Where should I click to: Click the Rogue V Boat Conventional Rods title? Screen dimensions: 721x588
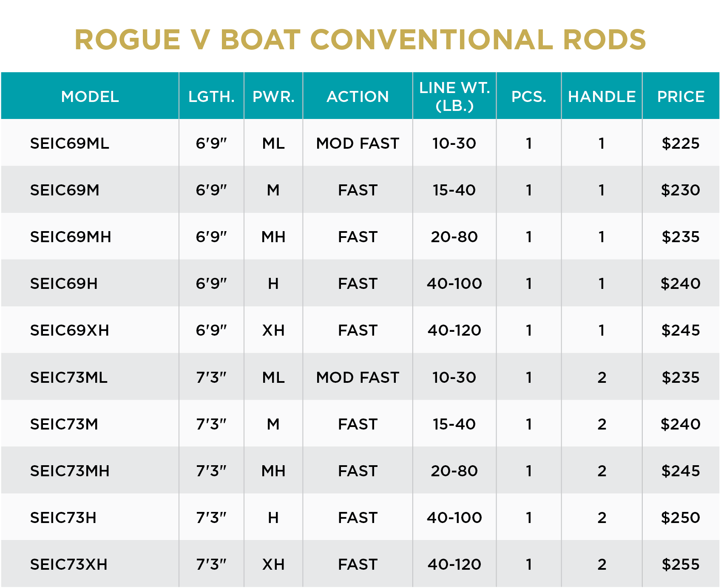pyautogui.click(x=360, y=40)
